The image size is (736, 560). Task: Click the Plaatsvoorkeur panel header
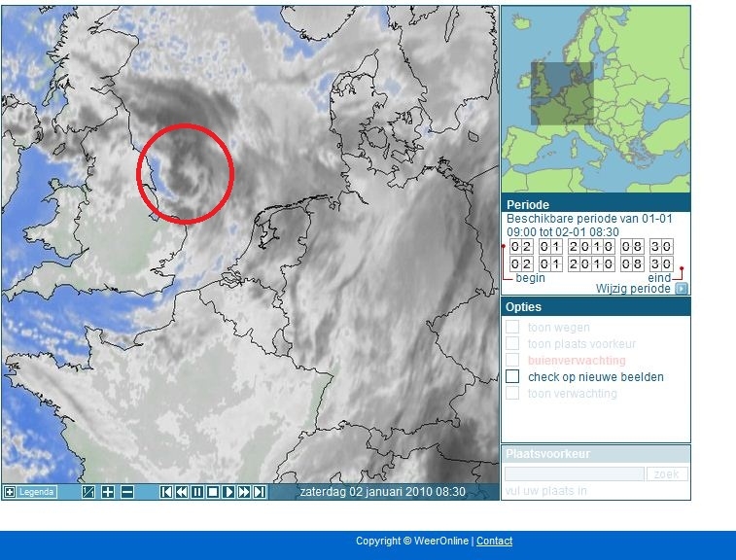click(596, 454)
